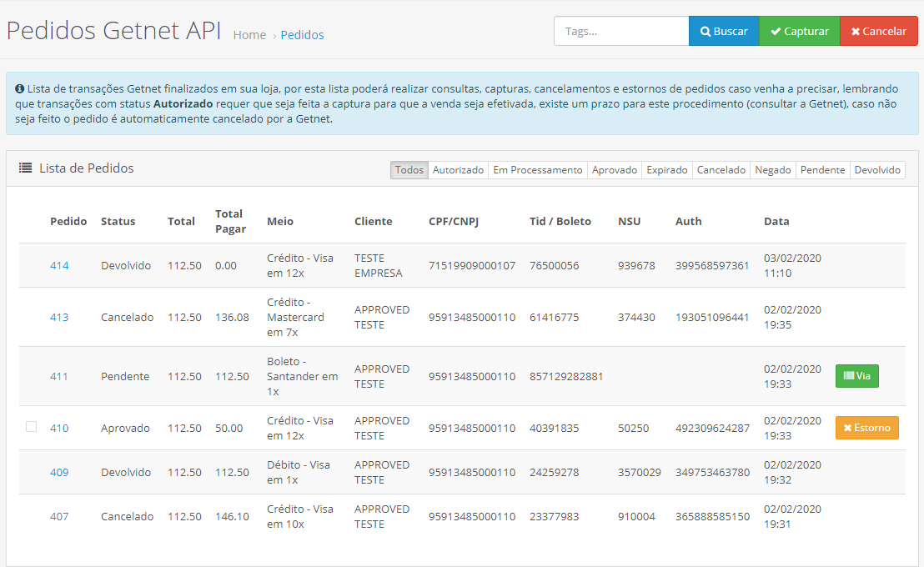Switch to the Em Processamento filter
This screenshot has width=924, height=567.
(x=537, y=170)
